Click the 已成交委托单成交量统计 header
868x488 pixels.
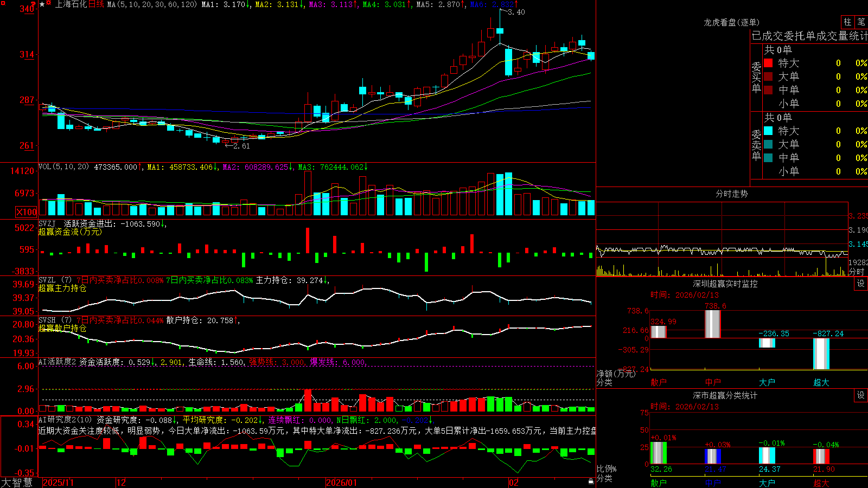point(809,36)
